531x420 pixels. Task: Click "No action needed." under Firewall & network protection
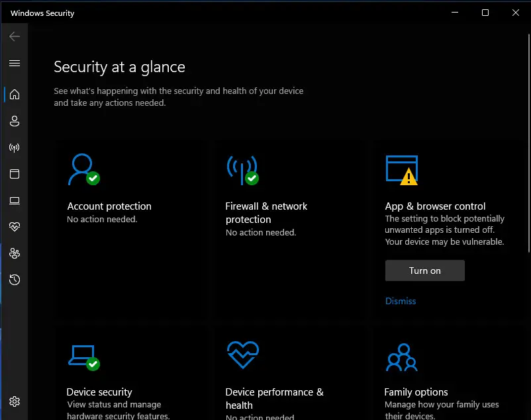[261, 233]
